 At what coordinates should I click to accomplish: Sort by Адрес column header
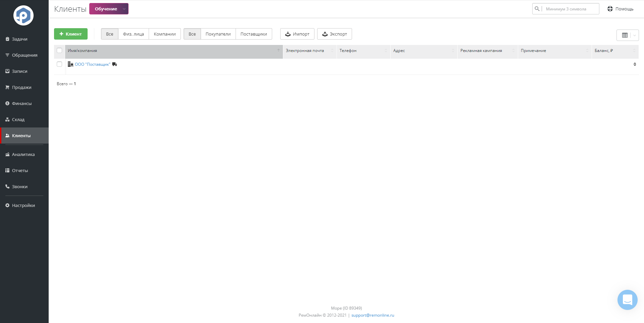424,52
